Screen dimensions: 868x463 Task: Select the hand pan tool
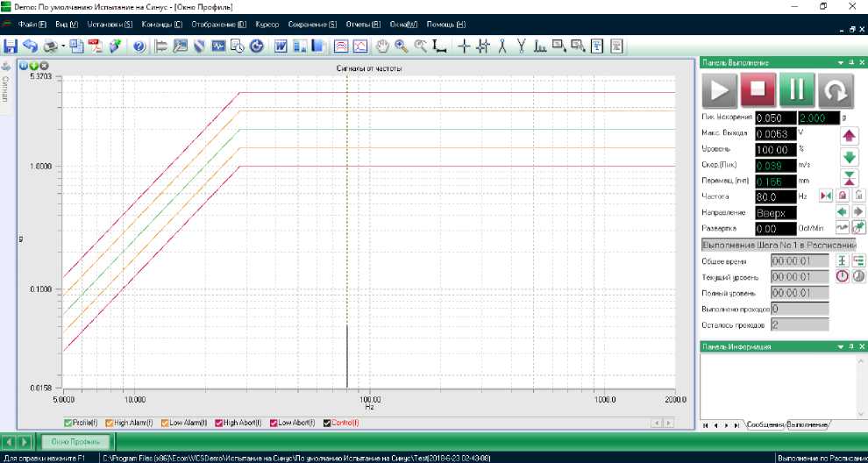(x=382, y=46)
